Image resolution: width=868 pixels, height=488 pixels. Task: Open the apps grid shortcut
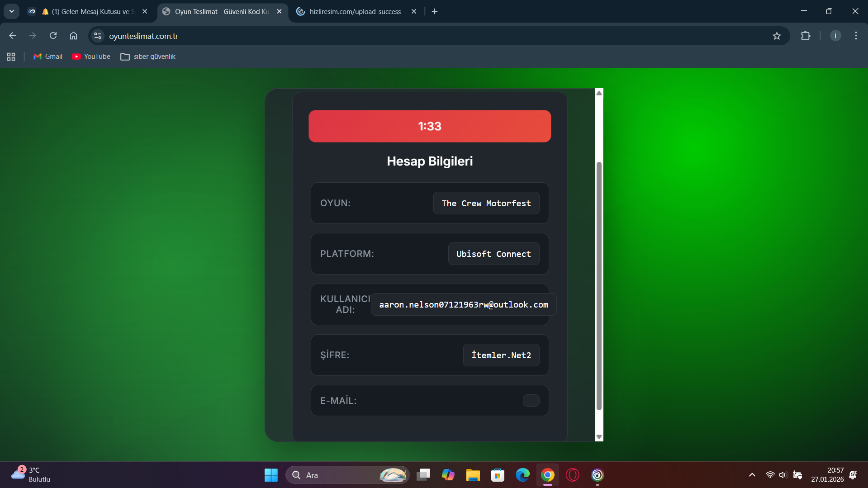pyautogui.click(x=11, y=57)
